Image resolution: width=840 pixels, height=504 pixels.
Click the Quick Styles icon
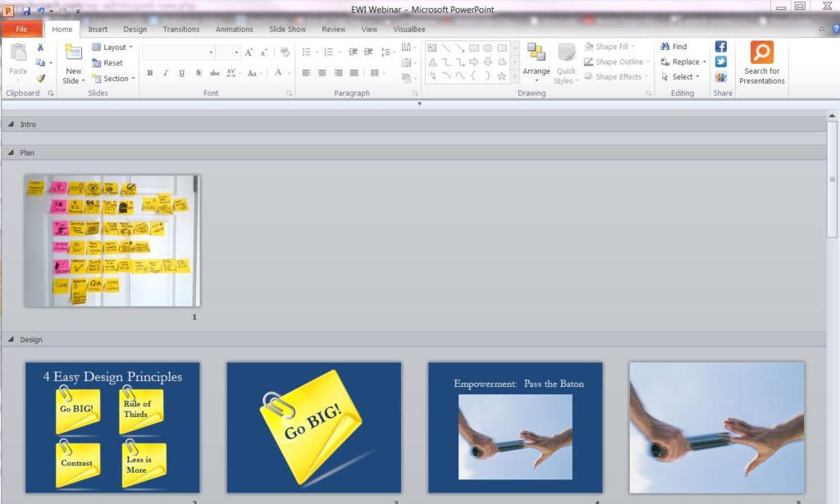pyautogui.click(x=566, y=61)
